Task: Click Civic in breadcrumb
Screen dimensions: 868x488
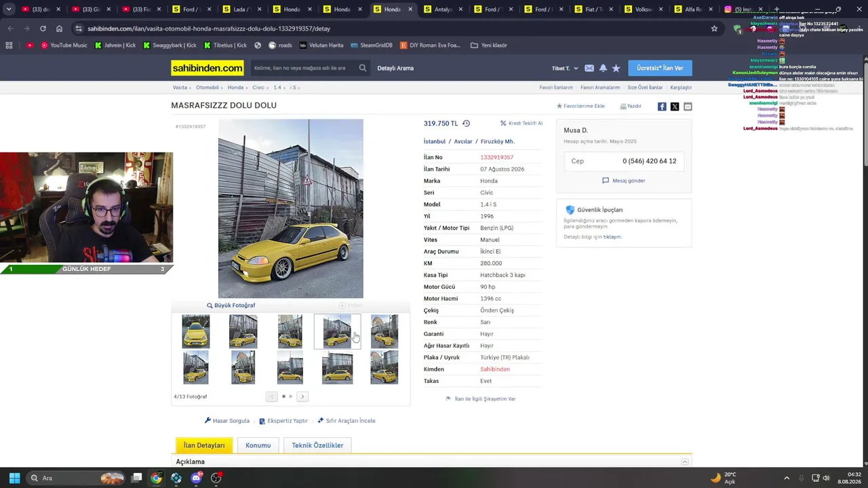Action: point(258,87)
